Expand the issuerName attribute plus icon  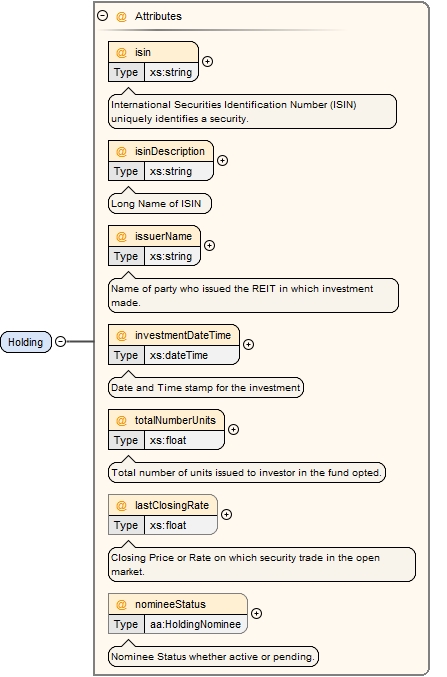(209, 246)
